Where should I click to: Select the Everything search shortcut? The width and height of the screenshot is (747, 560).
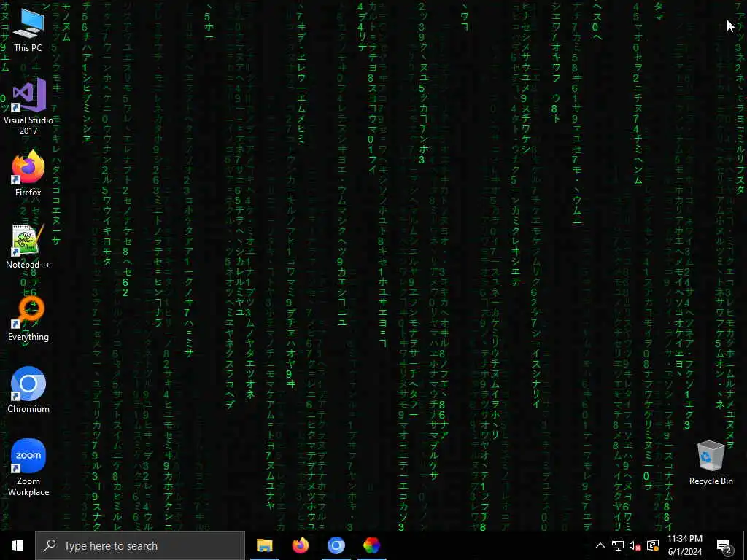click(x=28, y=319)
